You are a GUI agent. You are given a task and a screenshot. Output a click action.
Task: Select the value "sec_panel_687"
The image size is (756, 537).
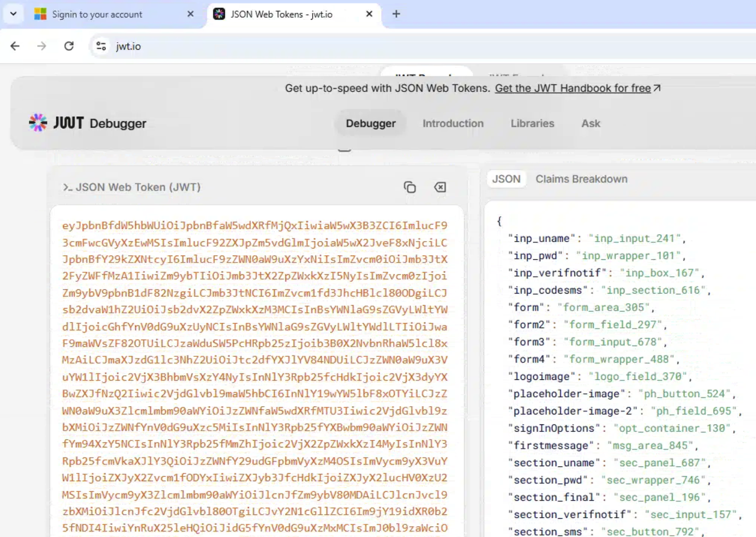click(x=659, y=463)
